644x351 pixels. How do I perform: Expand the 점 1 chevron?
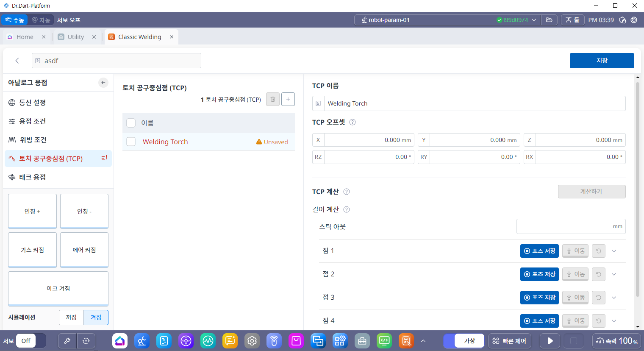pos(614,251)
